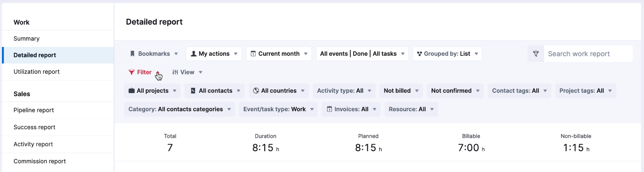
Task: Open the All events | Done | All tasks dropdown
Action: click(x=362, y=54)
